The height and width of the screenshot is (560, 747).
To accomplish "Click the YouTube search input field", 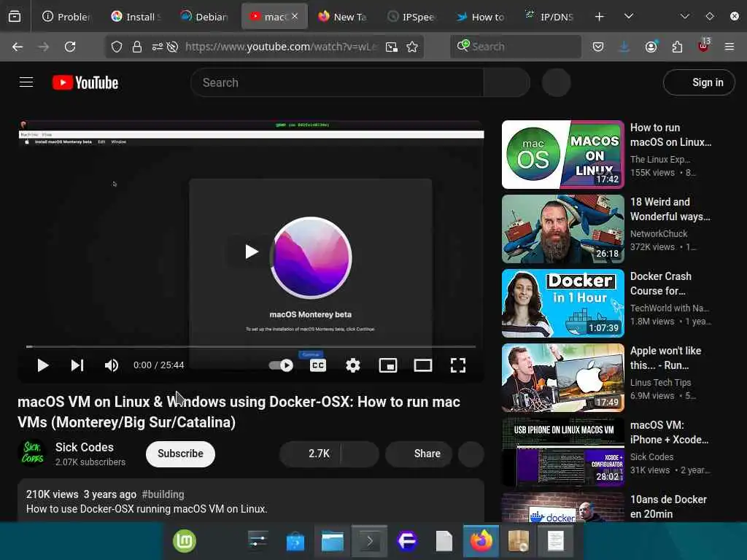I will [x=337, y=82].
